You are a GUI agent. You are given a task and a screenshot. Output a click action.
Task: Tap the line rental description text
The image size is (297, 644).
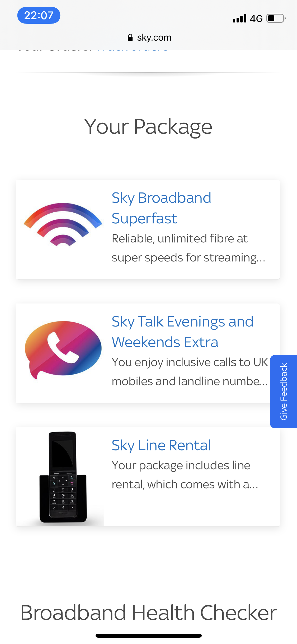point(185,475)
